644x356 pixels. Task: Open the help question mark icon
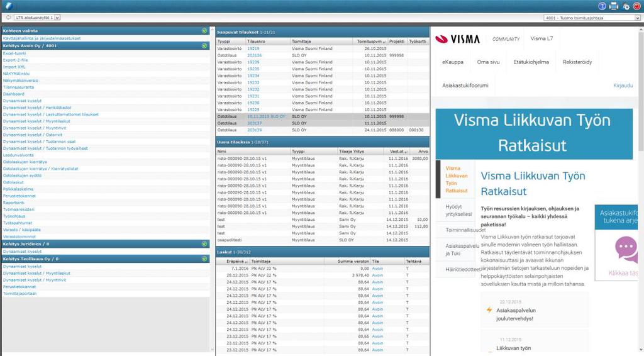tap(602, 6)
